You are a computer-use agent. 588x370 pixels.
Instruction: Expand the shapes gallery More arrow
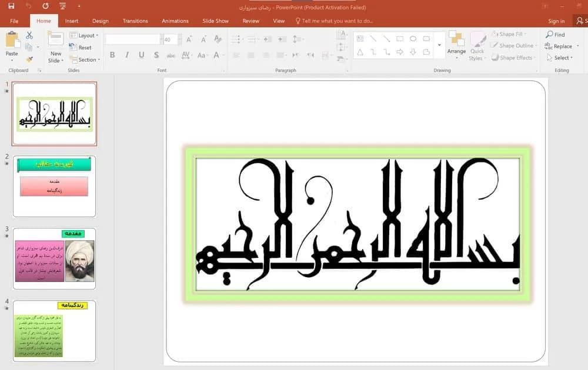tap(439, 45)
